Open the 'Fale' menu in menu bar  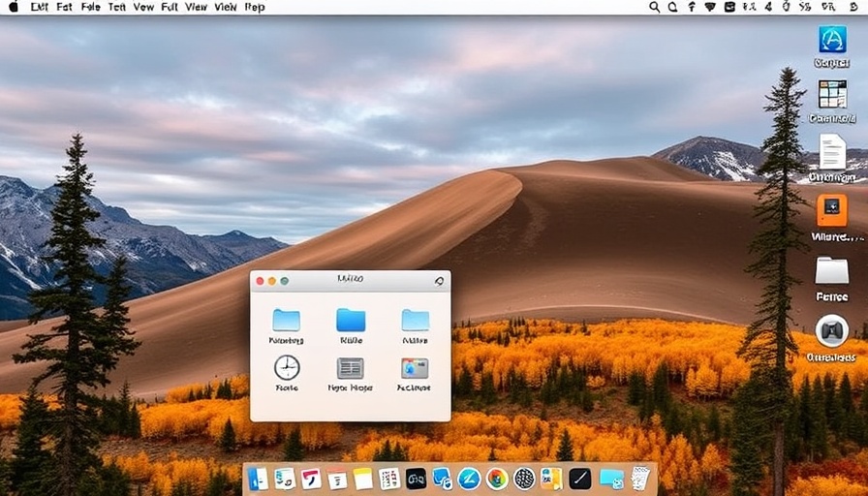tap(90, 7)
